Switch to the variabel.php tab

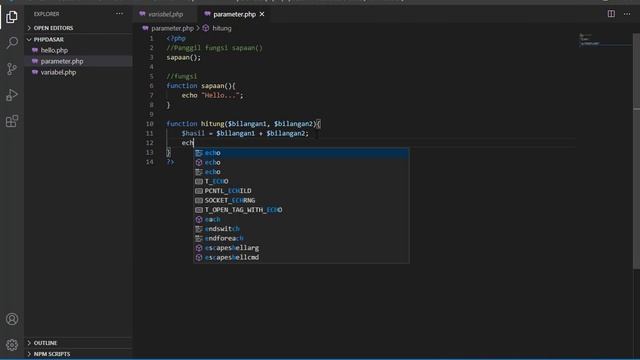(165, 14)
